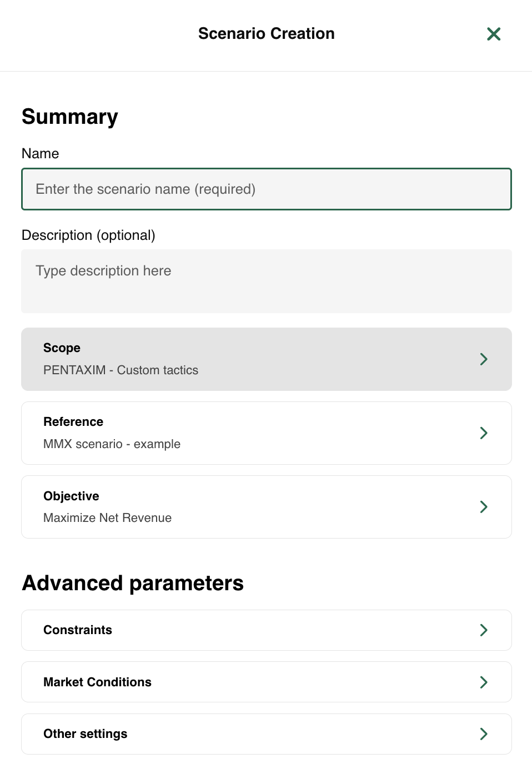532x774 pixels.
Task: Select the PENTAXIM - Custom tactics scope value
Action: point(121,370)
